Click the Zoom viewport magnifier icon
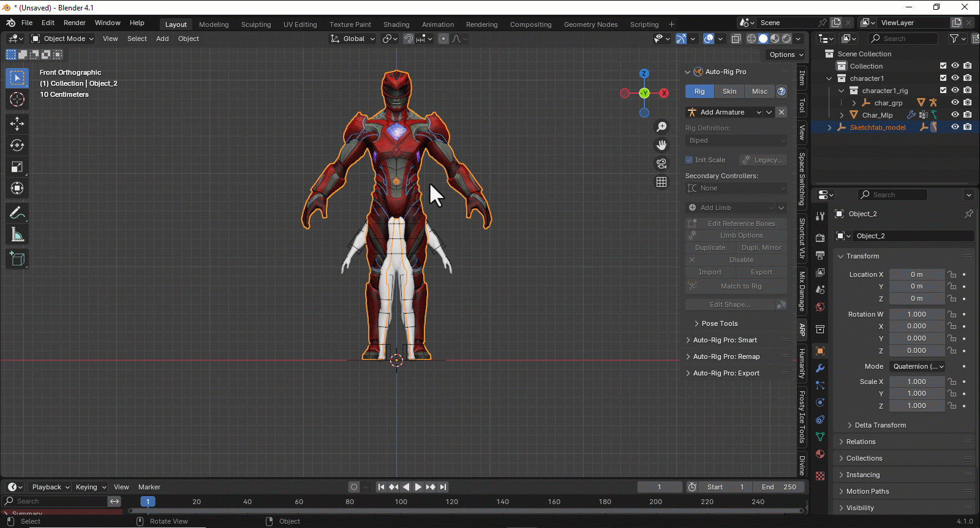Viewport: 980px width, 528px height. pyautogui.click(x=661, y=127)
